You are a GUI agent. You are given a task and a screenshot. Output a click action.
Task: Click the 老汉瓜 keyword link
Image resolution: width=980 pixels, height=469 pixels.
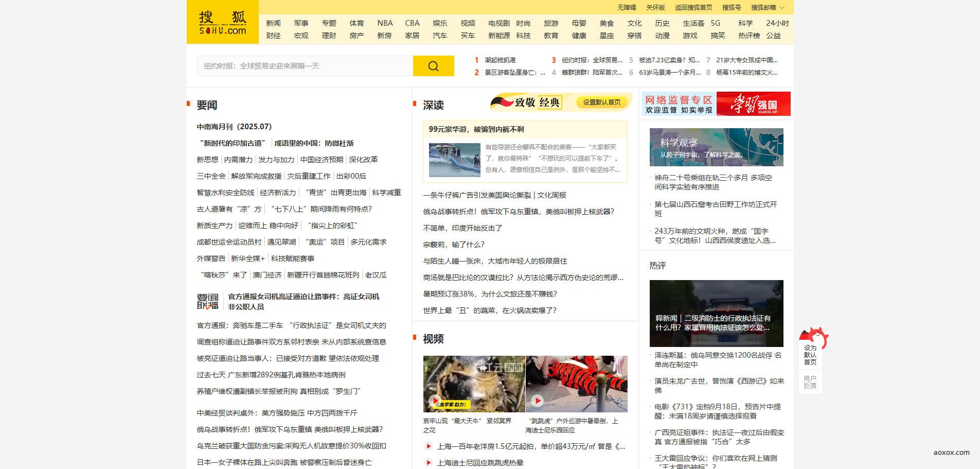coord(376,275)
